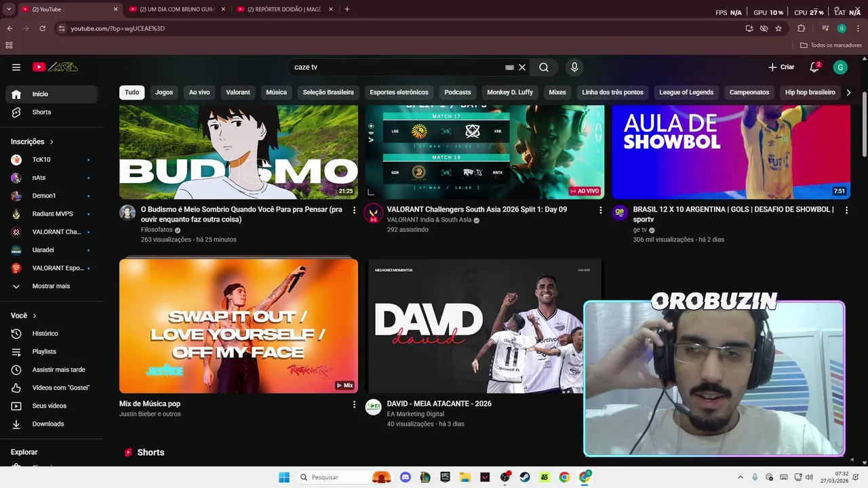Reload the page with the browser refresh icon
Image resolution: width=868 pixels, height=488 pixels.
tap(42, 28)
